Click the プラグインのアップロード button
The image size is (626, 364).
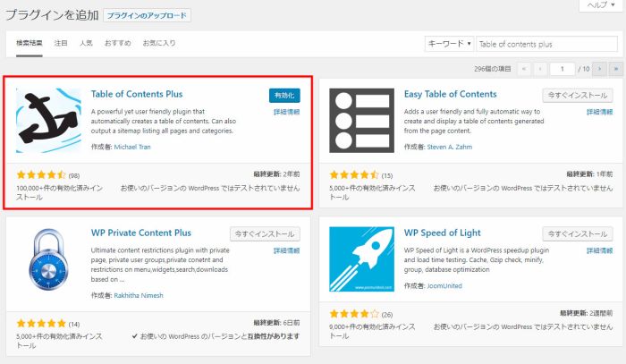click(147, 15)
